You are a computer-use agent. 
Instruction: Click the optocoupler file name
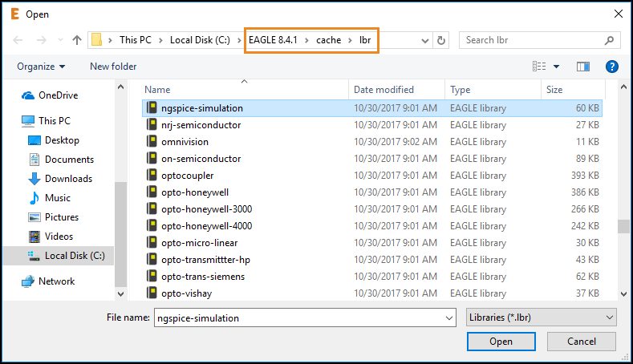click(187, 176)
